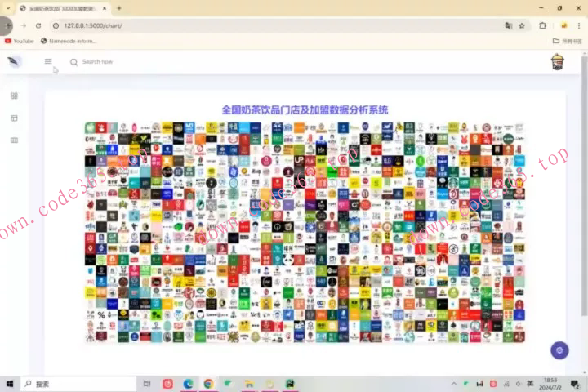This screenshot has width=588, height=392.
Task: Open PyCharm from the taskbar
Action: [290, 384]
